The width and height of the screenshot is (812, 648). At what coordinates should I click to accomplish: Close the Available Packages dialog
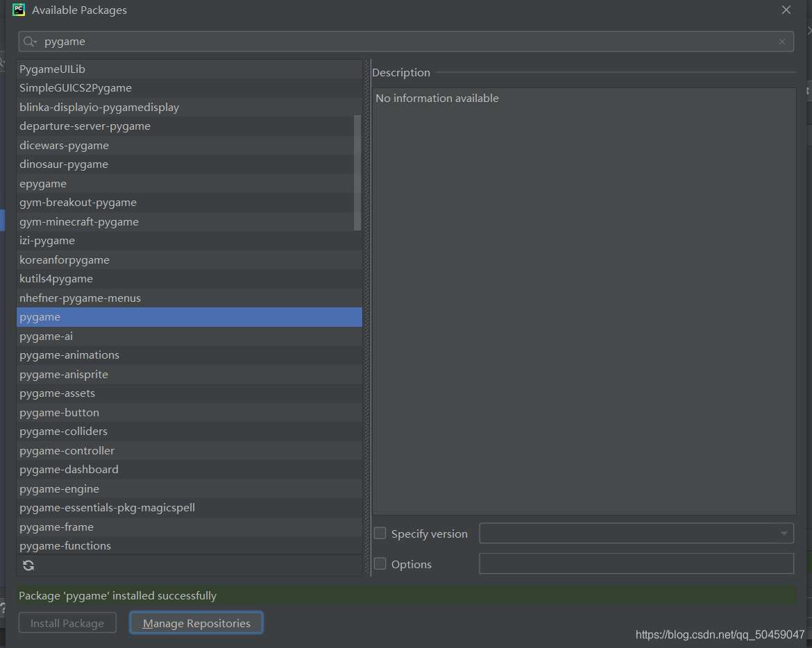coord(786,10)
